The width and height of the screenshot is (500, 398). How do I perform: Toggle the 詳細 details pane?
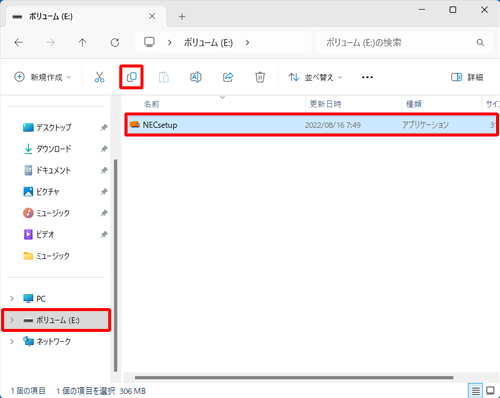tap(467, 77)
